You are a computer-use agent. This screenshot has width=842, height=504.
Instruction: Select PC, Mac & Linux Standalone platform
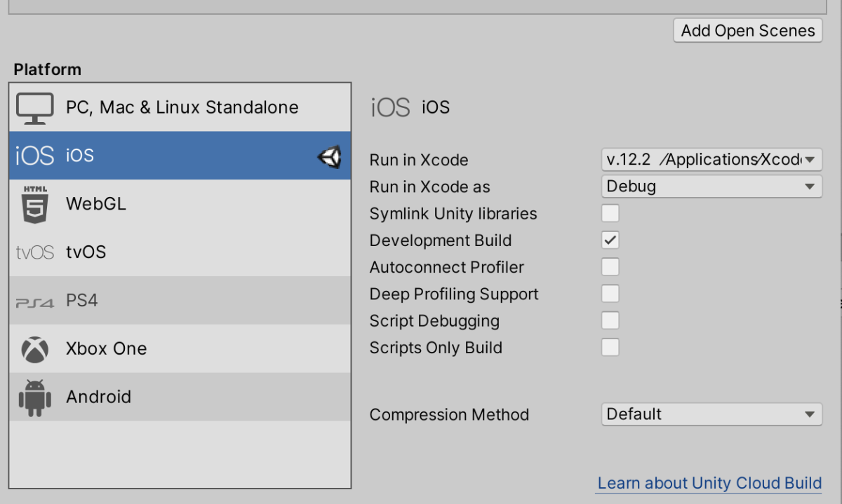coord(180,107)
